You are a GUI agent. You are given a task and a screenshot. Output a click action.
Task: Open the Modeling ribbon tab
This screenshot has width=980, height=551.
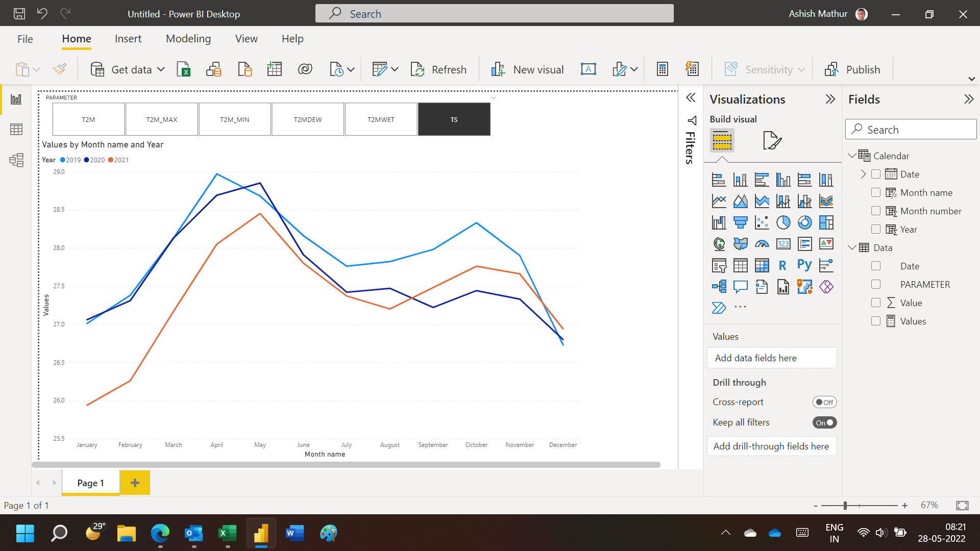pos(188,39)
